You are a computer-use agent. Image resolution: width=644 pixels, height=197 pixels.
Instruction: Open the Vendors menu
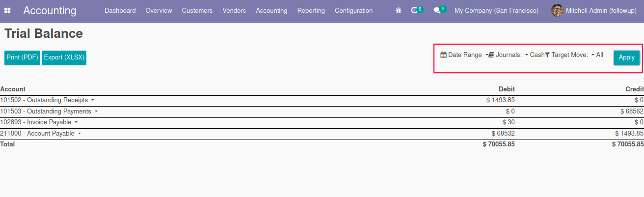tap(234, 10)
